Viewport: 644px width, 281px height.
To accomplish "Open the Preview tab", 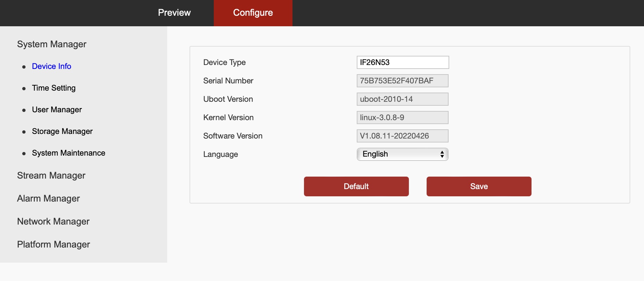I will (174, 13).
